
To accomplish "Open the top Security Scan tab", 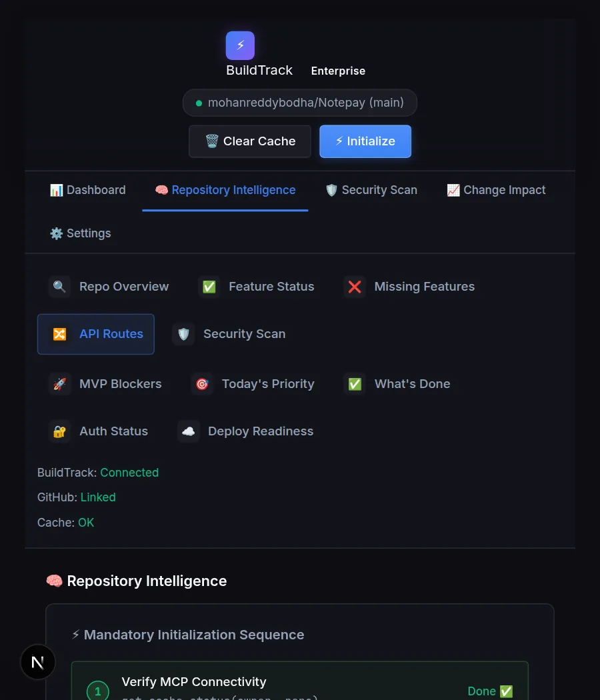I will 371,190.
